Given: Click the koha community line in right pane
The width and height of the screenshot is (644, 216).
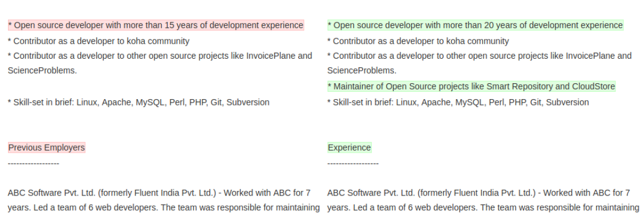Looking at the screenshot, I should [x=418, y=41].
